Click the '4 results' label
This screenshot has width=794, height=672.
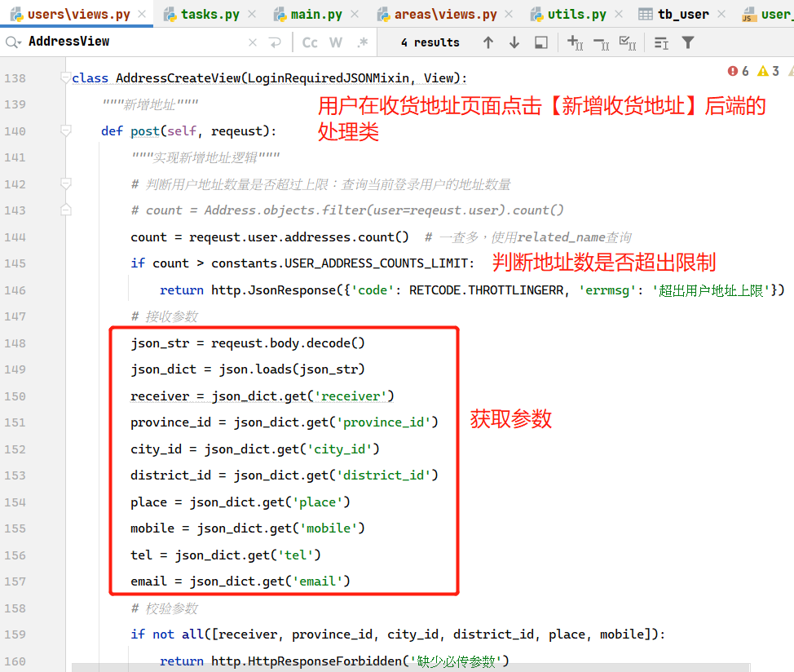430,42
